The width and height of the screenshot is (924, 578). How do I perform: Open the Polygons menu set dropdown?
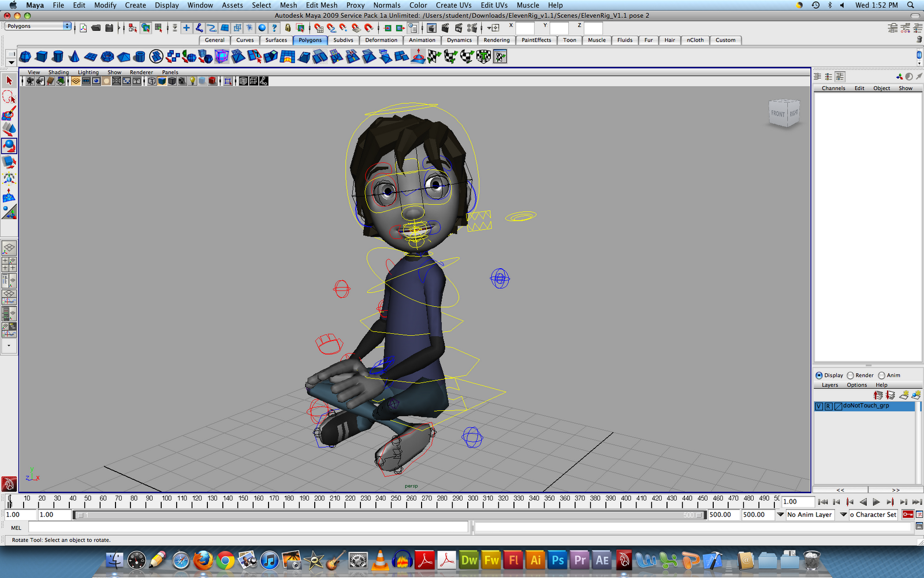[x=38, y=27]
